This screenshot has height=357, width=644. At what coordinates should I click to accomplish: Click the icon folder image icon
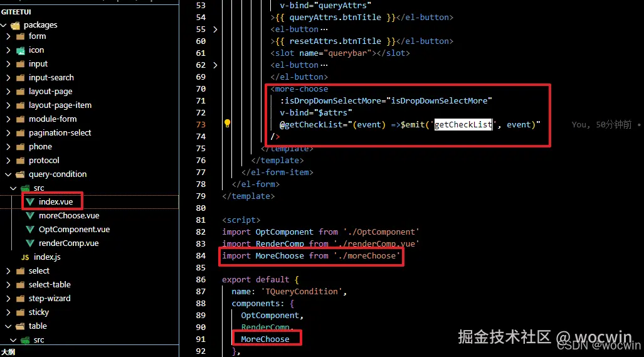click(21, 51)
